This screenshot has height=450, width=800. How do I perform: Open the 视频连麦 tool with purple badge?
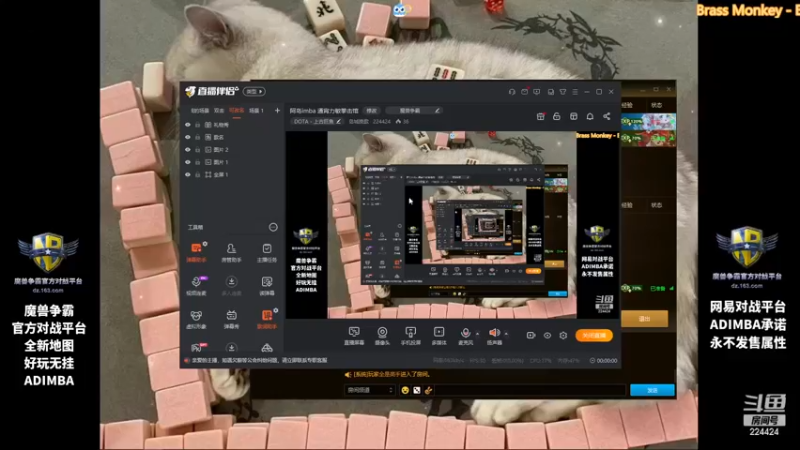[196, 286]
